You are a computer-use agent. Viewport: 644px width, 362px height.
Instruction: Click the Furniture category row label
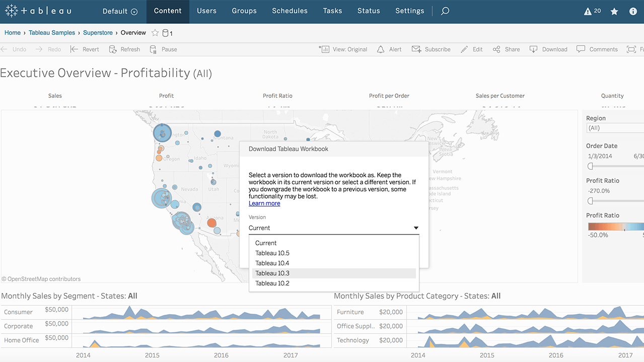[x=350, y=312]
